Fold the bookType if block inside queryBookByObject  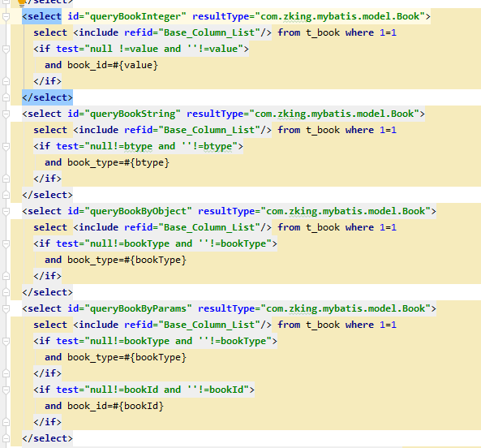6,244
